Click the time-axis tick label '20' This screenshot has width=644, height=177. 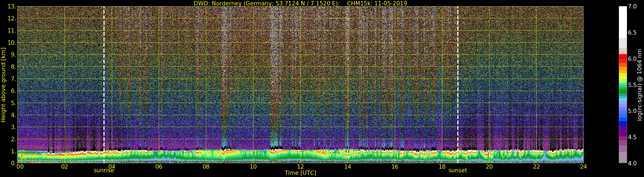[489, 166]
